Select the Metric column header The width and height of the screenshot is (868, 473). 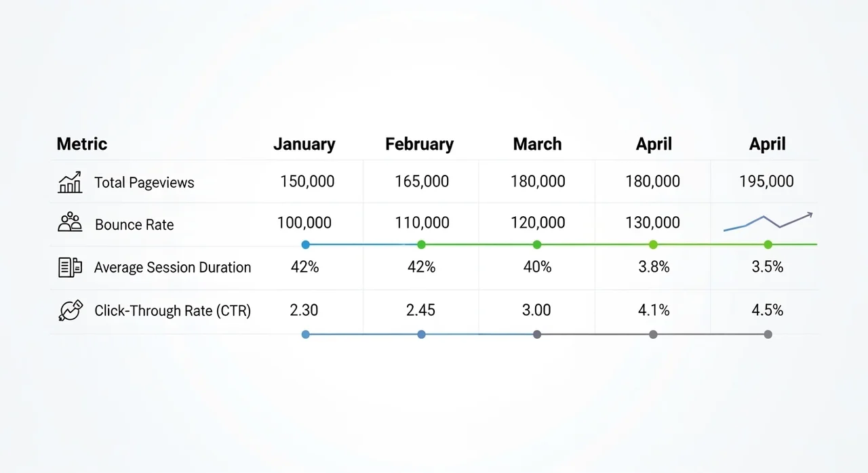tap(82, 144)
